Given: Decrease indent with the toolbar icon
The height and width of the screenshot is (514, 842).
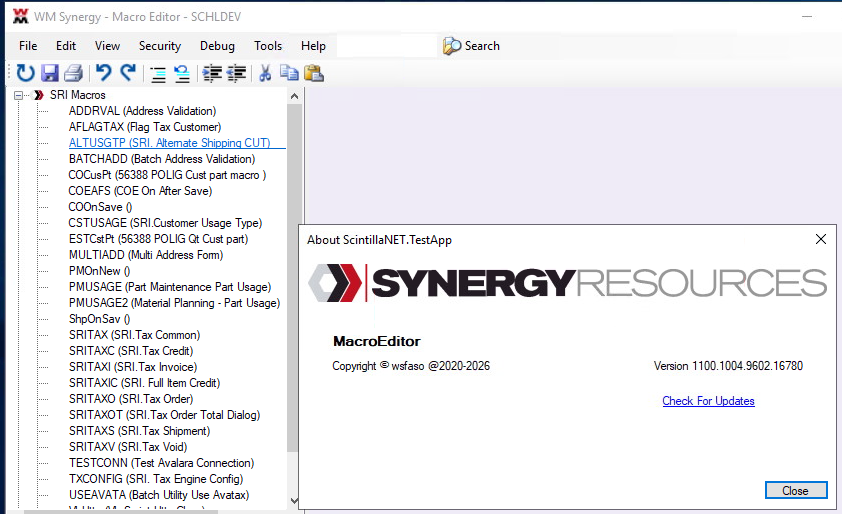Looking at the screenshot, I should pyautogui.click(x=237, y=73).
